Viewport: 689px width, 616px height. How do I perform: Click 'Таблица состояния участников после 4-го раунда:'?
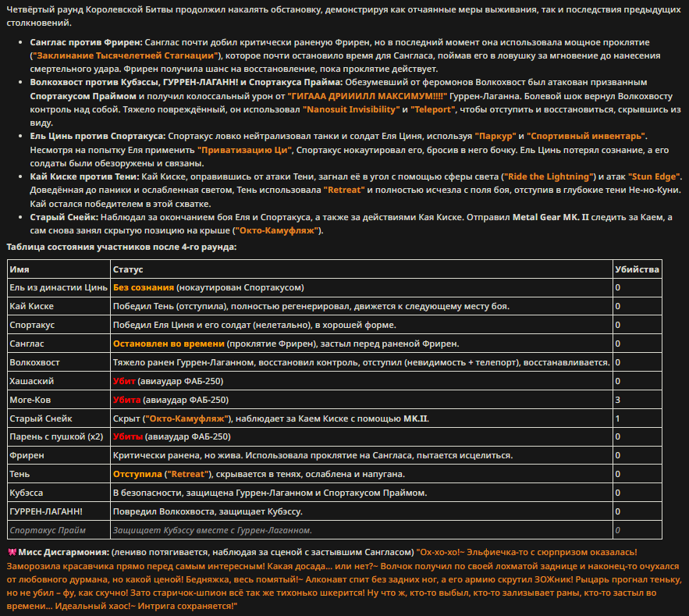pos(121,247)
